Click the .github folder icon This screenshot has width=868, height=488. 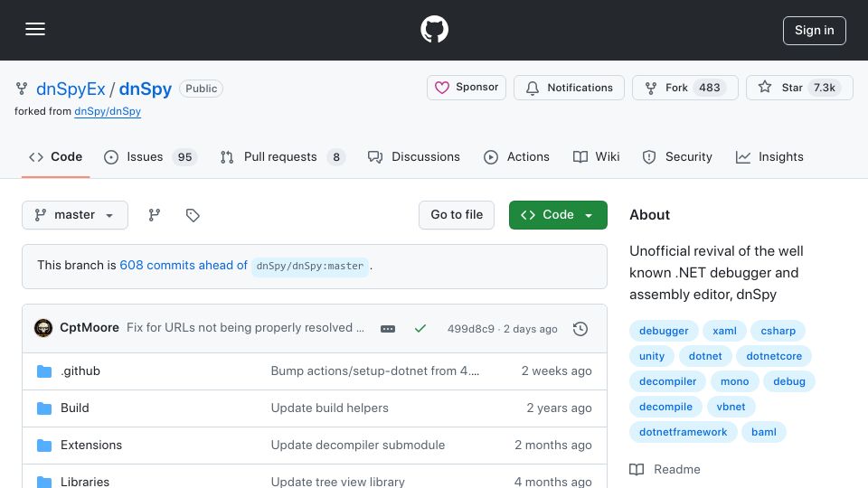pos(44,371)
